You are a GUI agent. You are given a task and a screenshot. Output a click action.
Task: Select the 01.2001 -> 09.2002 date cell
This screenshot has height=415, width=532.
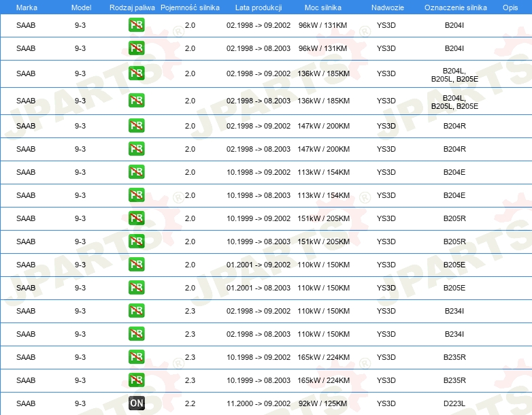(x=259, y=265)
